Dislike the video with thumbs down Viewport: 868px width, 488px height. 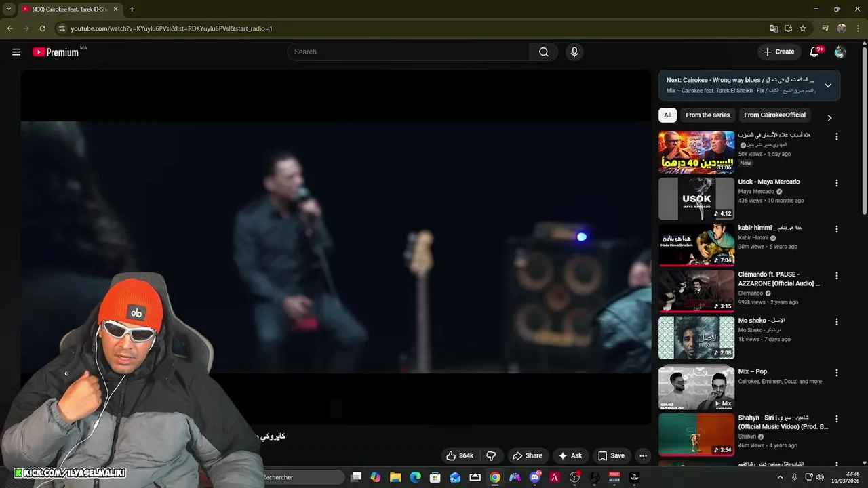(x=492, y=455)
